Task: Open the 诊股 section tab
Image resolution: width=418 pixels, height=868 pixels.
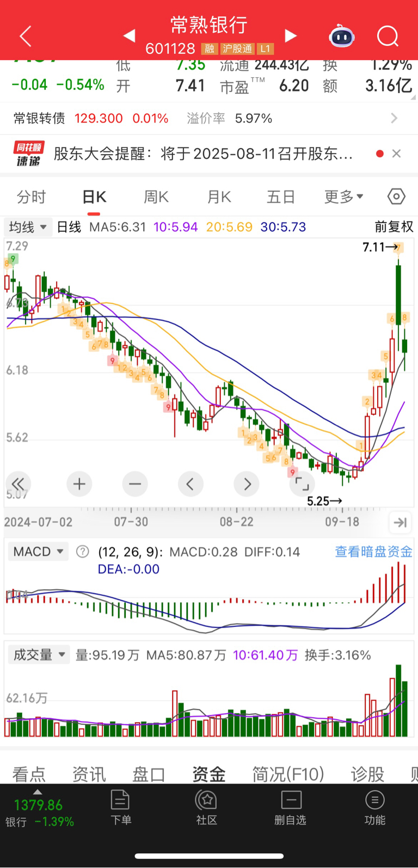Action: point(367,773)
